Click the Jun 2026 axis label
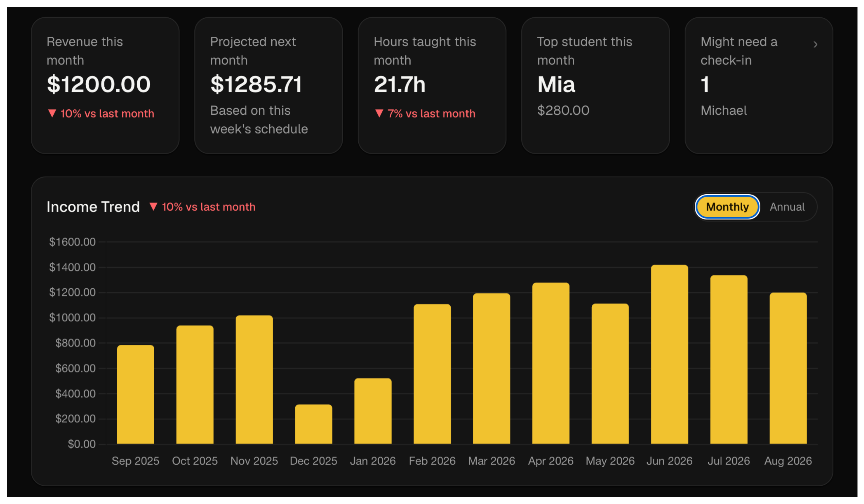 [669, 461]
